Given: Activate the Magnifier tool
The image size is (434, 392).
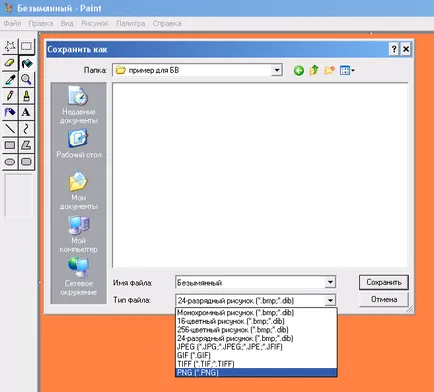Looking at the screenshot, I should click(x=26, y=79).
